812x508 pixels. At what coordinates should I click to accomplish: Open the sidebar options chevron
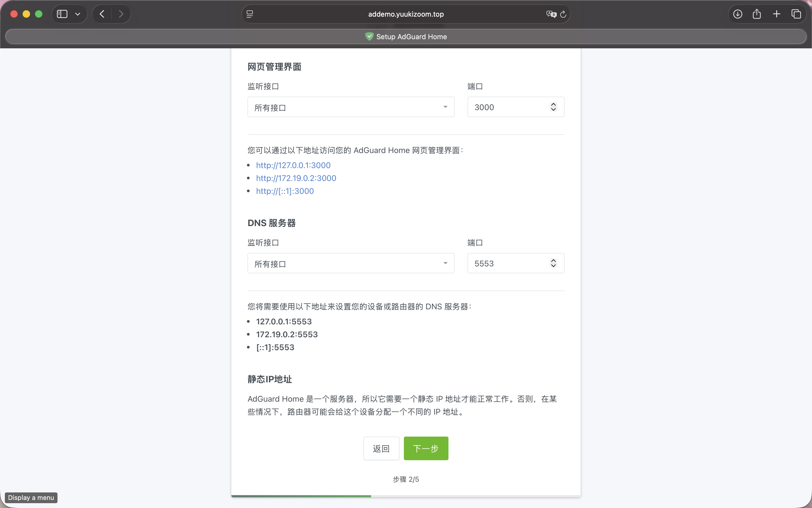pyautogui.click(x=78, y=14)
